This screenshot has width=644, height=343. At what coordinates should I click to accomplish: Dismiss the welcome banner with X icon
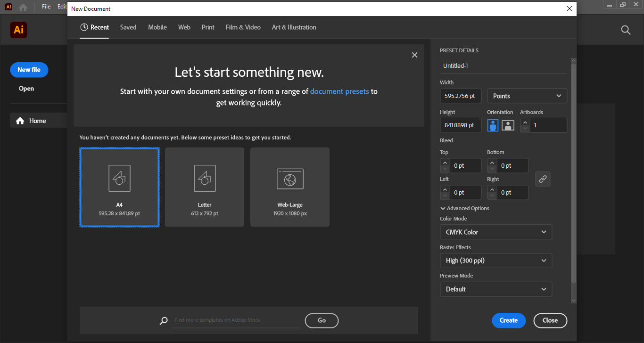pos(414,55)
